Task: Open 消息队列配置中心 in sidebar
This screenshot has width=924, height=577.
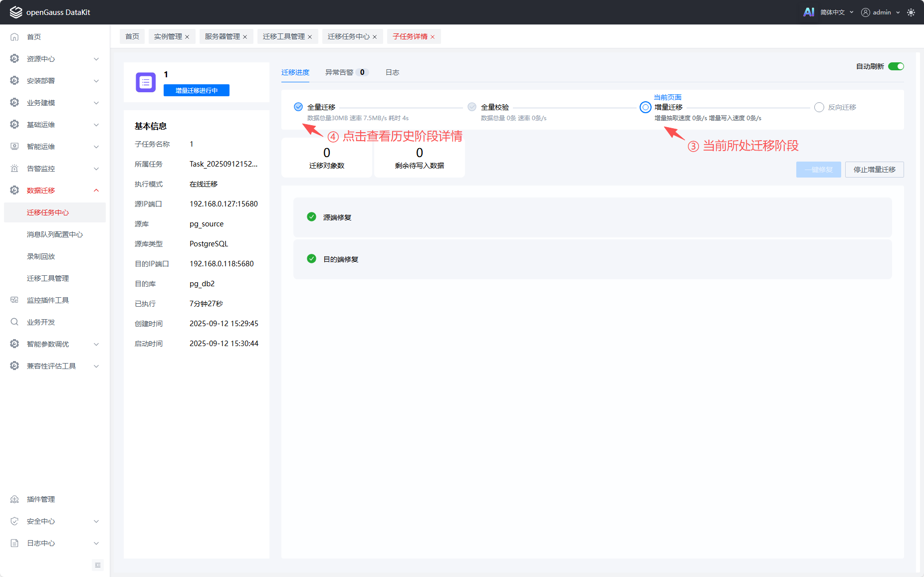Action: 55,234
